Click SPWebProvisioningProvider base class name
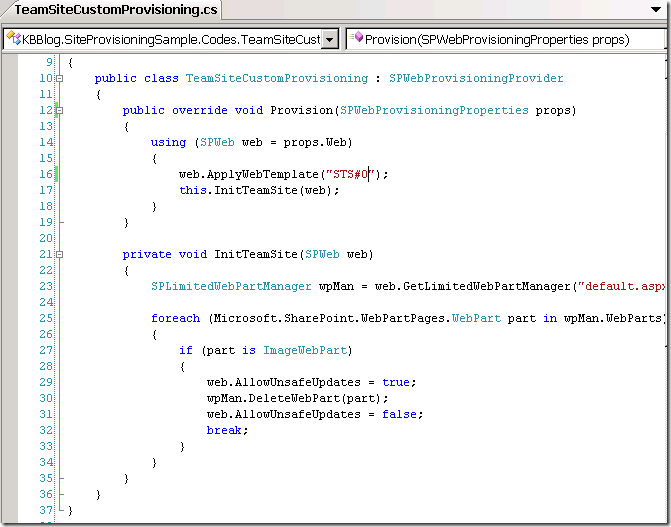The width and height of the screenshot is (671, 527). [x=476, y=78]
